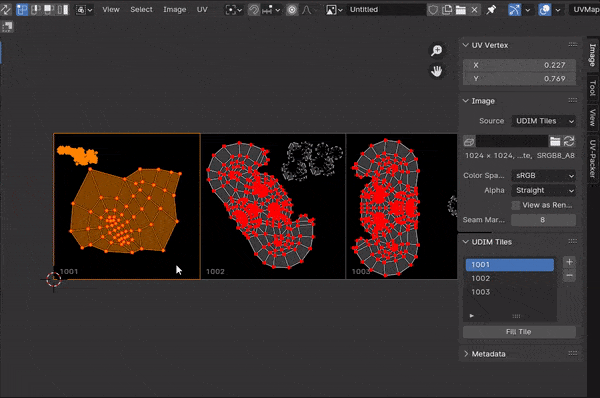
Task: Select vertex selection mode
Action: [x=22, y=10]
